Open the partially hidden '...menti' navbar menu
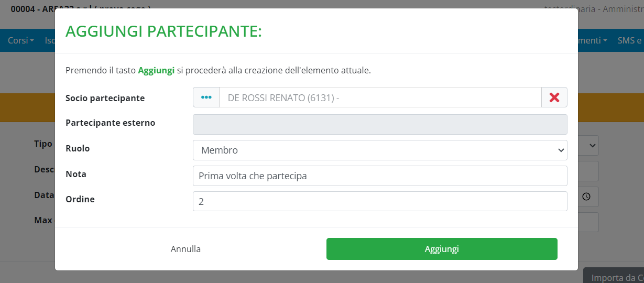The image size is (644, 283). [x=592, y=40]
